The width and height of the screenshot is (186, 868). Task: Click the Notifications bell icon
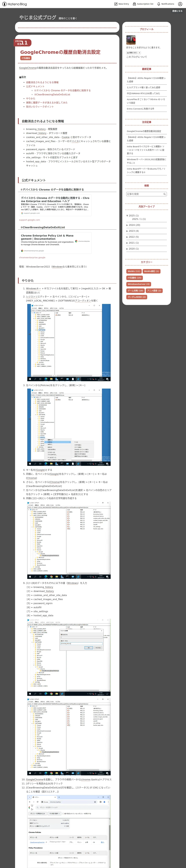pyautogui.click(x=159, y=4)
